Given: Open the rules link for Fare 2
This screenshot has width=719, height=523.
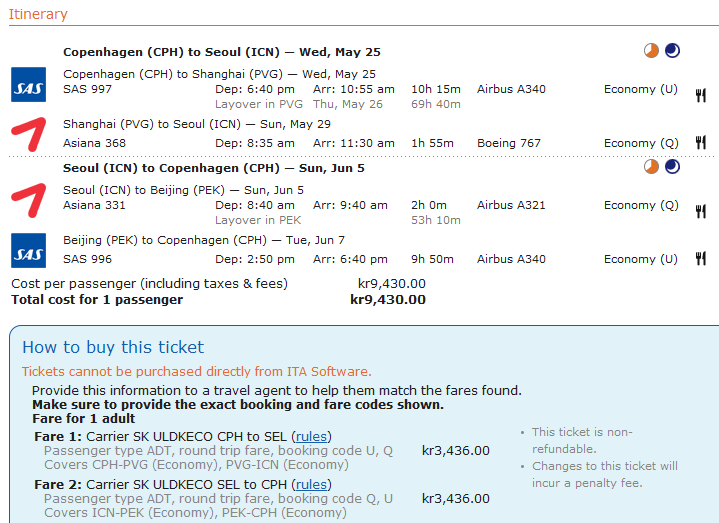Looking at the screenshot, I should pos(311,485).
